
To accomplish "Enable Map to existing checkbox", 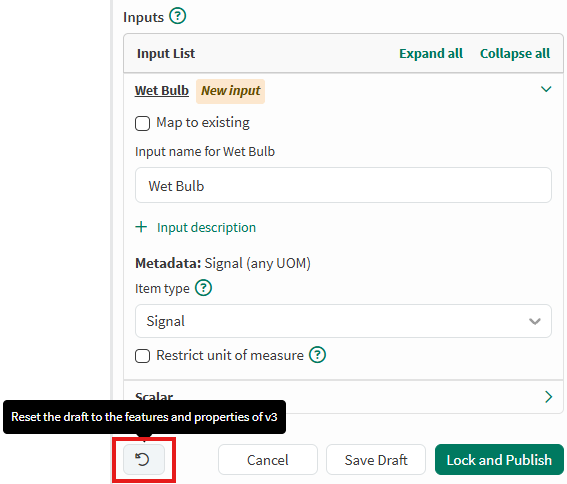I will pos(142,123).
